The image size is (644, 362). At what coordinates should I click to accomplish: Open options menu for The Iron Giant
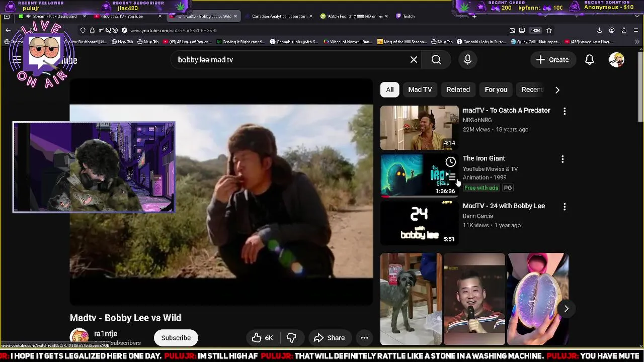[x=562, y=159]
